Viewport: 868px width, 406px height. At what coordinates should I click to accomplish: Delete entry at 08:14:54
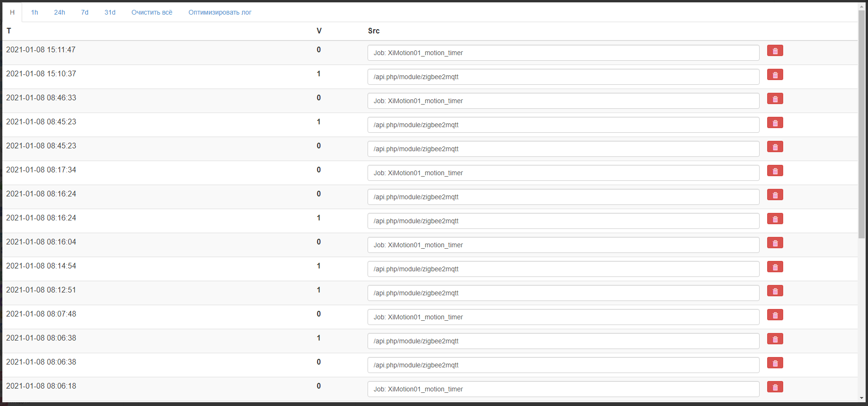(775, 267)
